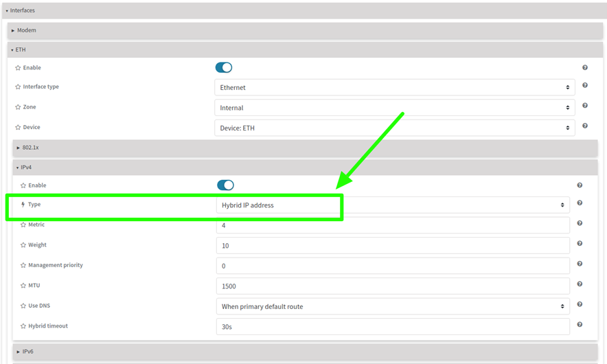Open the Zone dropdown showing Internal
The height and width of the screenshot is (364, 607).
(394, 108)
